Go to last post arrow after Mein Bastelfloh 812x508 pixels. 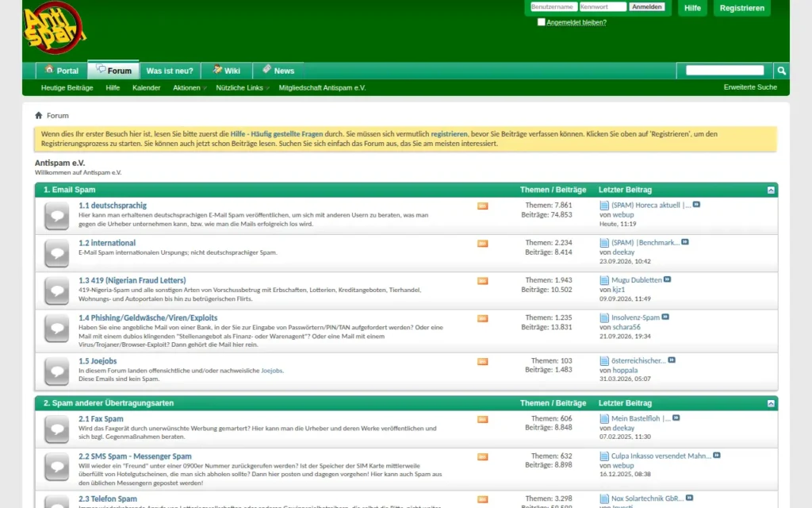[x=676, y=418]
